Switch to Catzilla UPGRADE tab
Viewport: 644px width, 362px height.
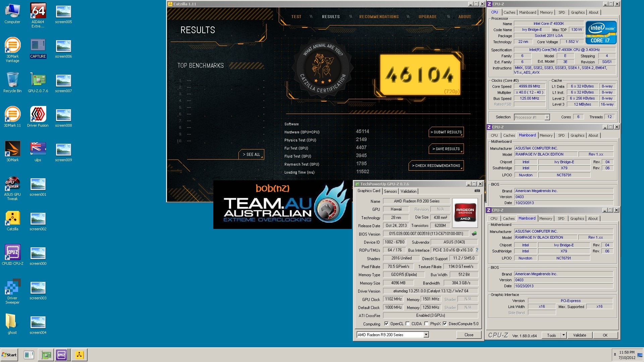tap(428, 17)
